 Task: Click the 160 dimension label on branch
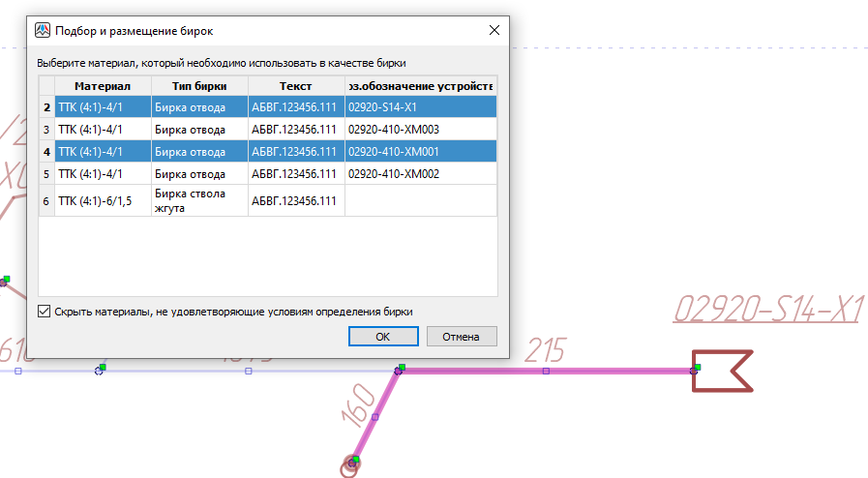pyautogui.click(x=358, y=403)
